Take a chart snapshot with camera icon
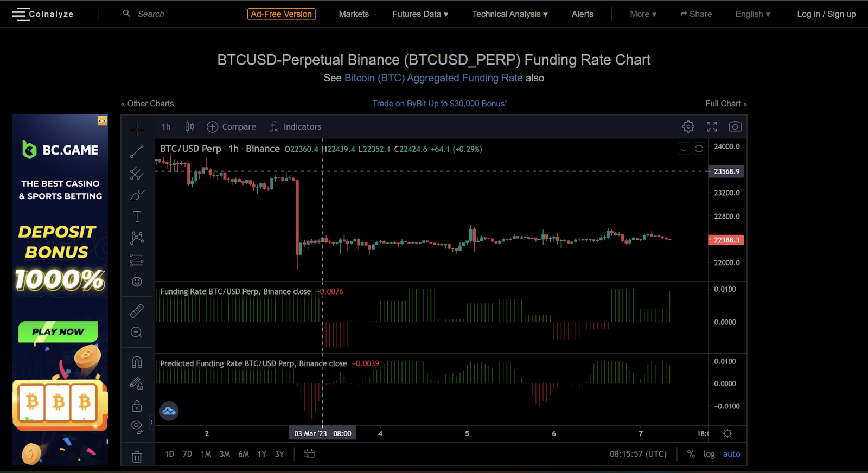868x473 pixels. coord(735,126)
